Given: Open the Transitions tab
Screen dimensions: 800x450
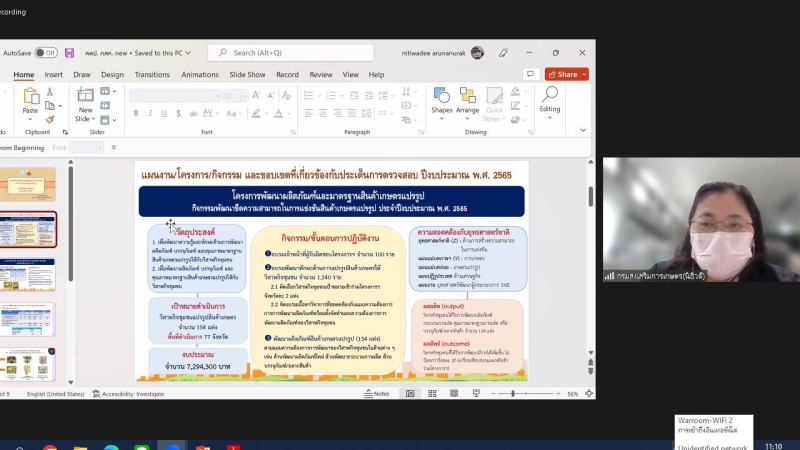Looking at the screenshot, I should pos(152,75).
